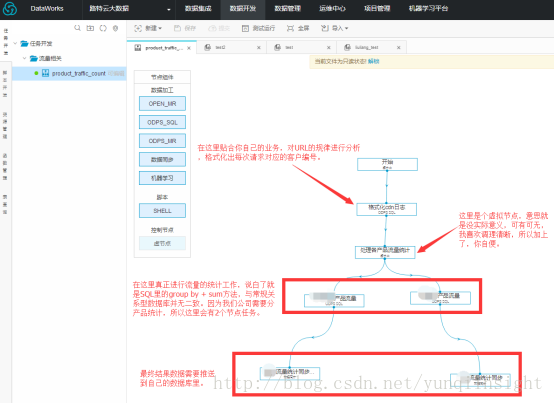554x403 pixels.
Task: Close the test2 tab
Action: tap(259, 48)
